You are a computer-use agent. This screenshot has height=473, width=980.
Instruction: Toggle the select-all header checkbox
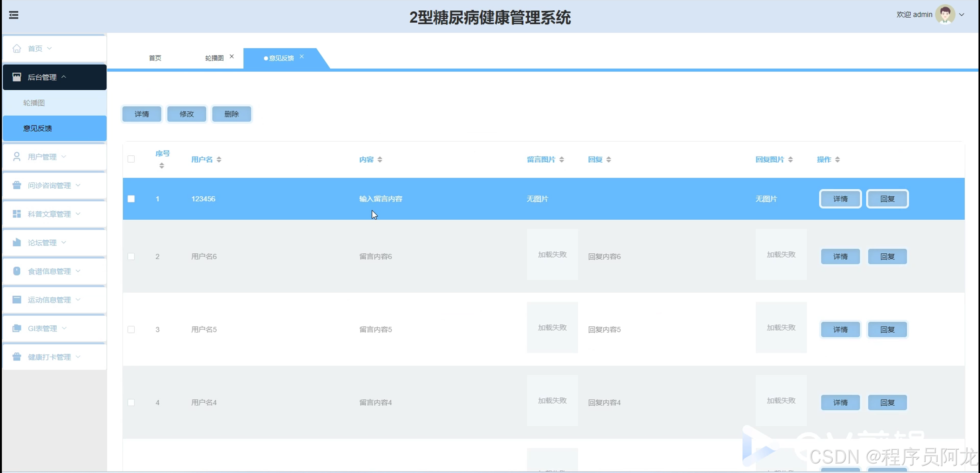pyautogui.click(x=131, y=159)
